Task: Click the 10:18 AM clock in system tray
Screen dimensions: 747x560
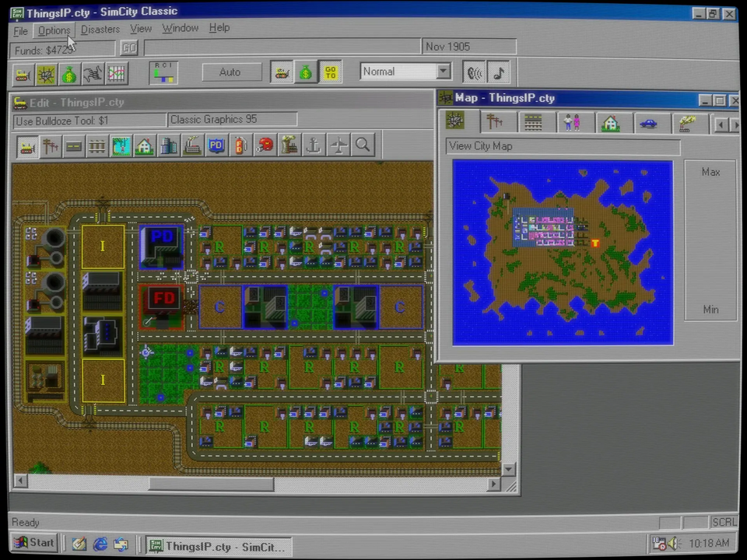Action: [x=709, y=544]
